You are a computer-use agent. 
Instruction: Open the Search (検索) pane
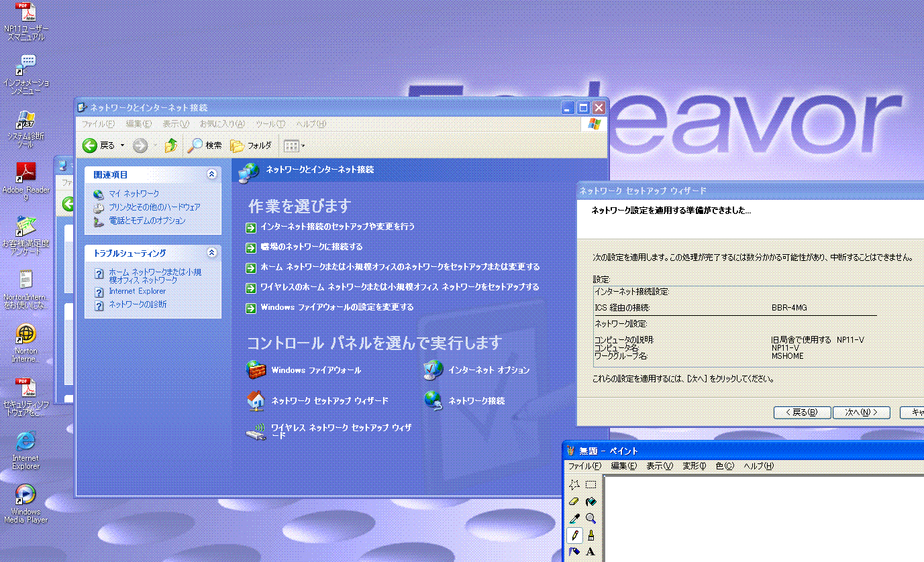point(204,145)
